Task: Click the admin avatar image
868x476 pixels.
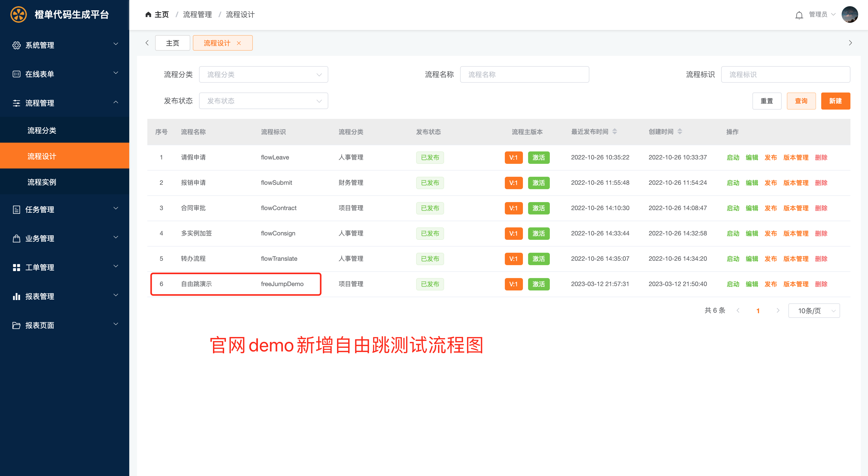Action: [x=849, y=14]
